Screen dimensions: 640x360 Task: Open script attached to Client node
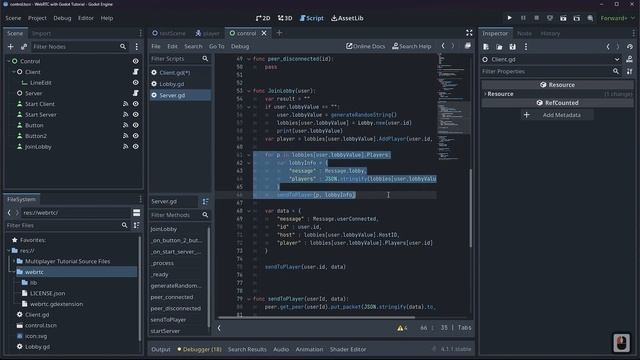pos(136,72)
